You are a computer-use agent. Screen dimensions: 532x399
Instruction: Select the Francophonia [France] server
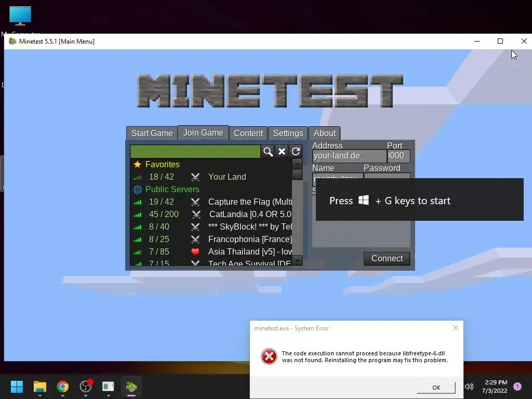[211, 239]
